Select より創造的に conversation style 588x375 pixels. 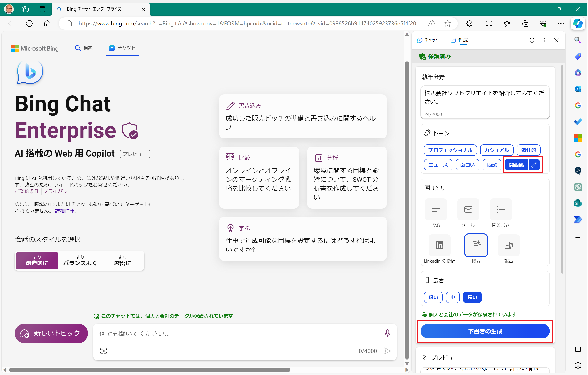point(37,261)
